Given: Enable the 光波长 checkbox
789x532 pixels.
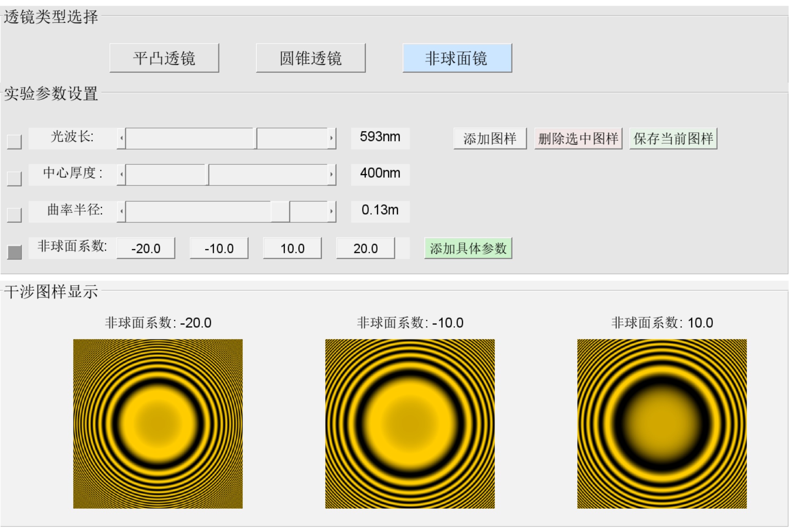Looking at the screenshot, I should pyautogui.click(x=14, y=142).
